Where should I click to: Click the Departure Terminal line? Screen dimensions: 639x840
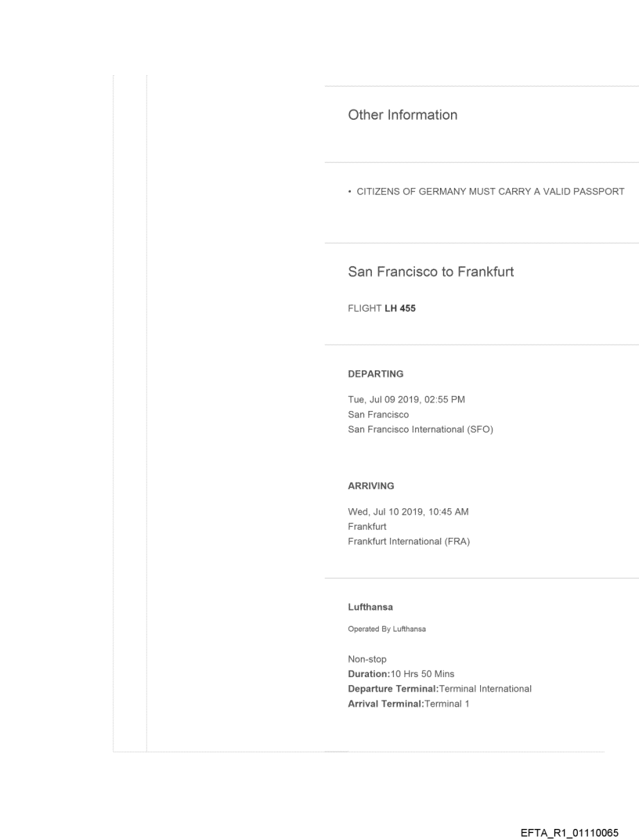439,689
